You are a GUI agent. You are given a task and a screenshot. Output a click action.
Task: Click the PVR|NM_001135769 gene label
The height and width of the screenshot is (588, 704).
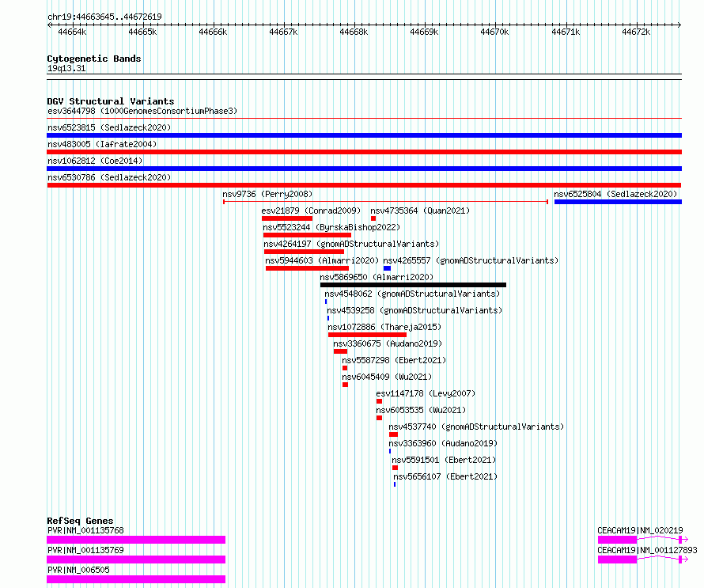point(85,550)
